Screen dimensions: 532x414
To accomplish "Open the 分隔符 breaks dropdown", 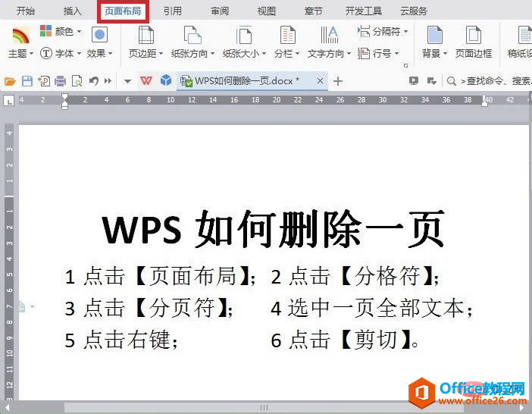I will click(x=383, y=31).
